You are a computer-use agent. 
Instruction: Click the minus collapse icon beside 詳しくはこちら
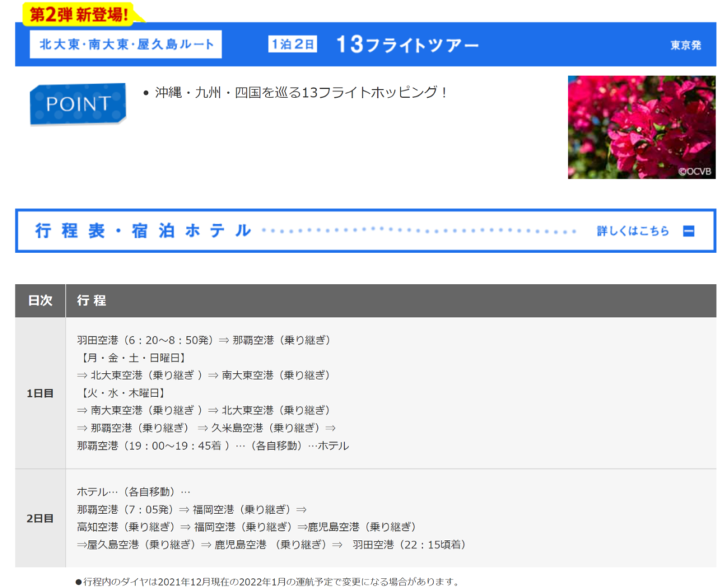pyautogui.click(x=689, y=231)
